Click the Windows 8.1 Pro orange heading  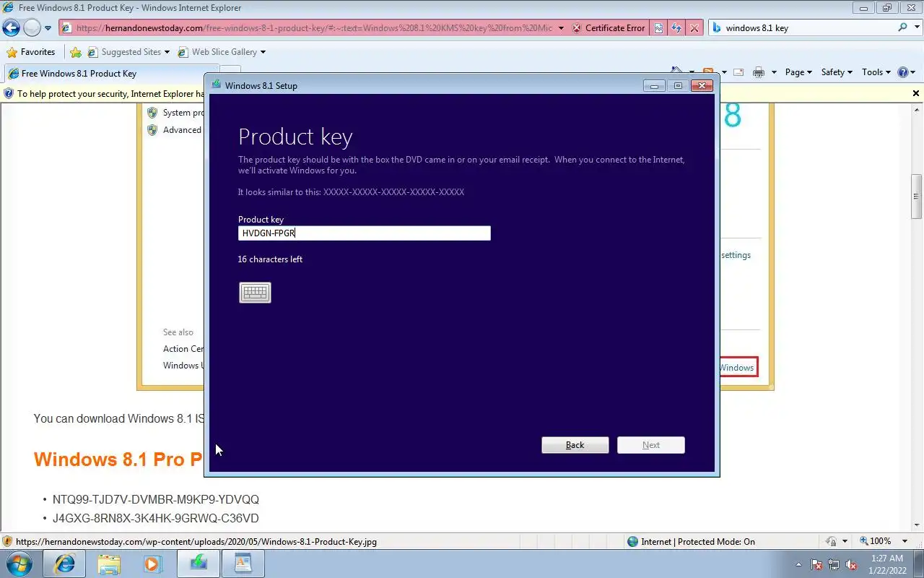[118, 460]
